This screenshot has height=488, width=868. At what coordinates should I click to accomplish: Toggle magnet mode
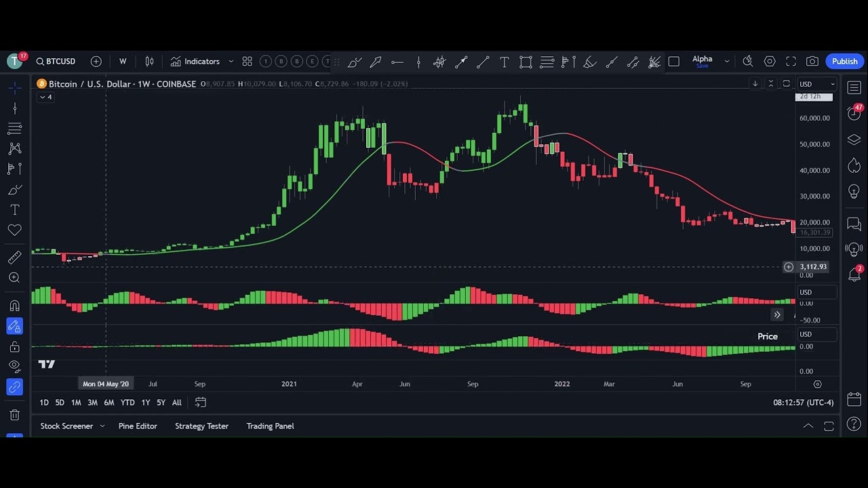(x=15, y=305)
